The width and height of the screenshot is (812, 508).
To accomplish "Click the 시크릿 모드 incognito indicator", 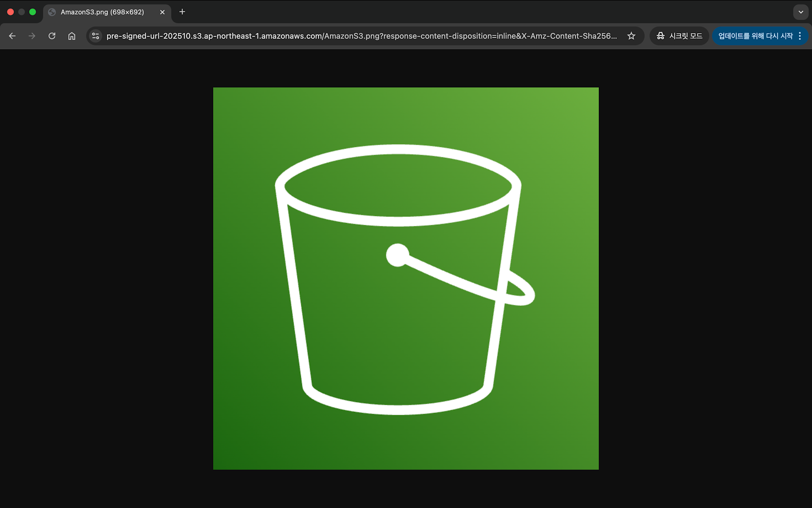I will tap(679, 36).
